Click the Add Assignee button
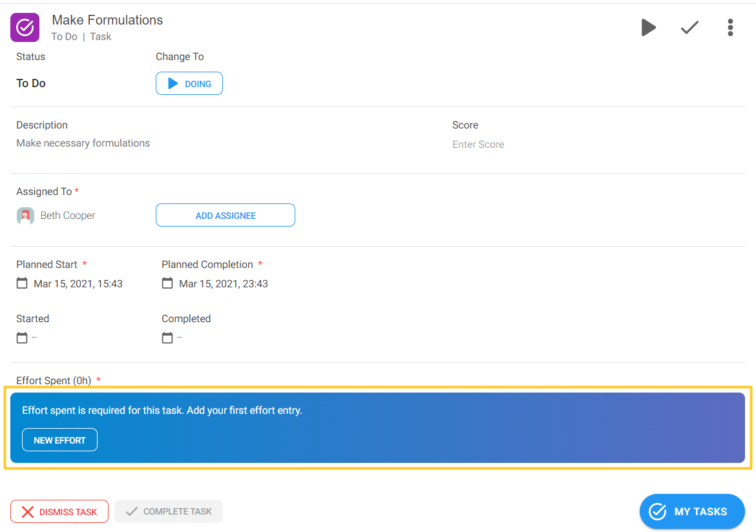756x532 pixels. pyautogui.click(x=225, y=216)
